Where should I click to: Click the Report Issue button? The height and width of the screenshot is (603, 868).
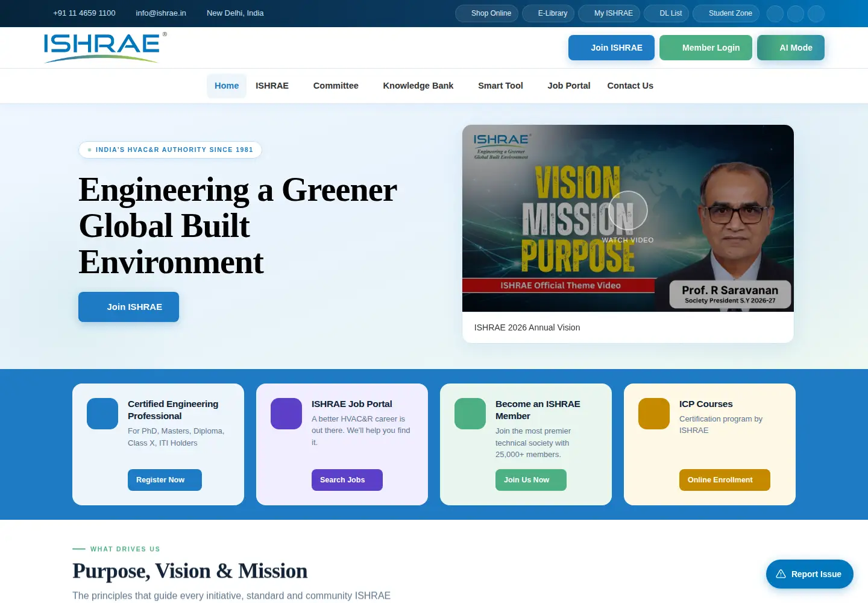(x=810, y=574)
